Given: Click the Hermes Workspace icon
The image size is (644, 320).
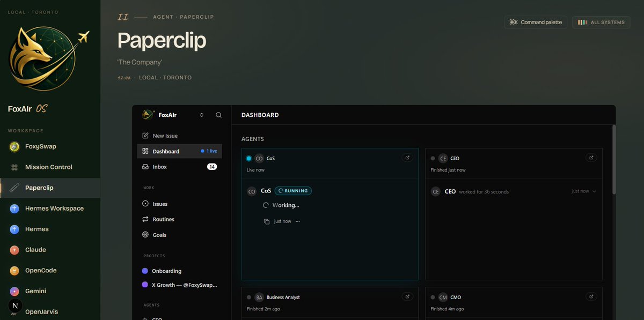Looking at the screenshot, I should pos(14,209).
